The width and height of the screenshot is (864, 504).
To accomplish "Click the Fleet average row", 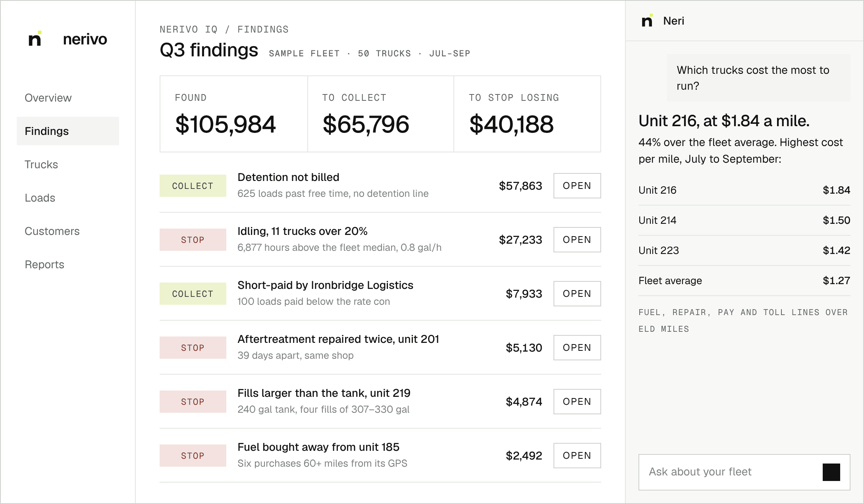I will [x=744, y=281].
